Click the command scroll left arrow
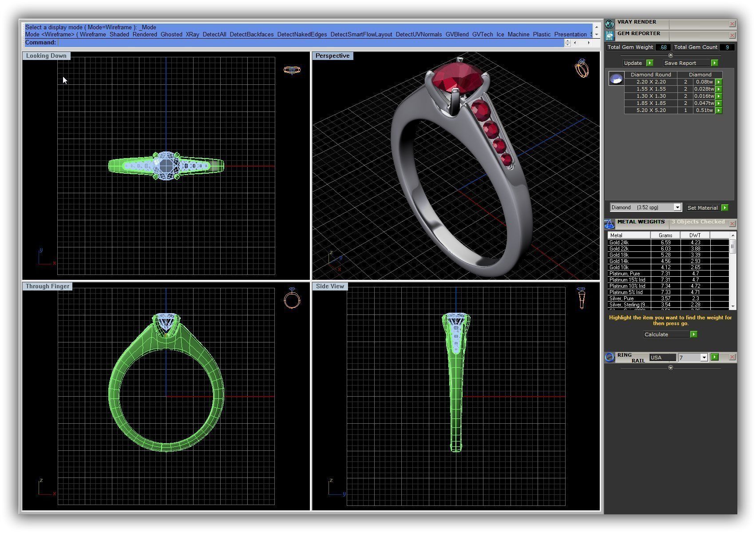Image resolution: width=756 pixels, height=533 pixels. [575, 43]
